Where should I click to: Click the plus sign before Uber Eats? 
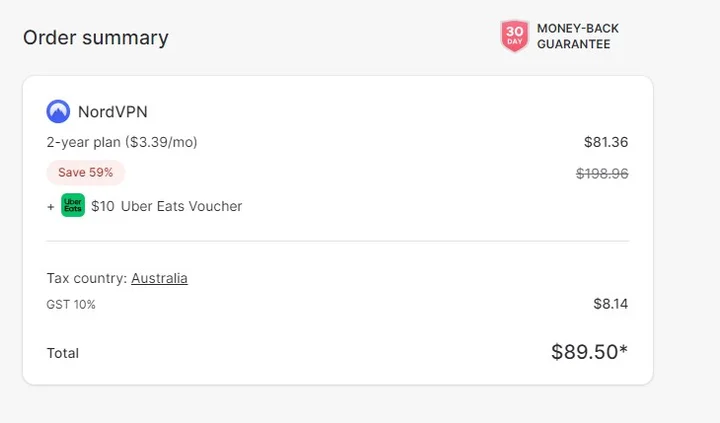click(x=51, y=207)
